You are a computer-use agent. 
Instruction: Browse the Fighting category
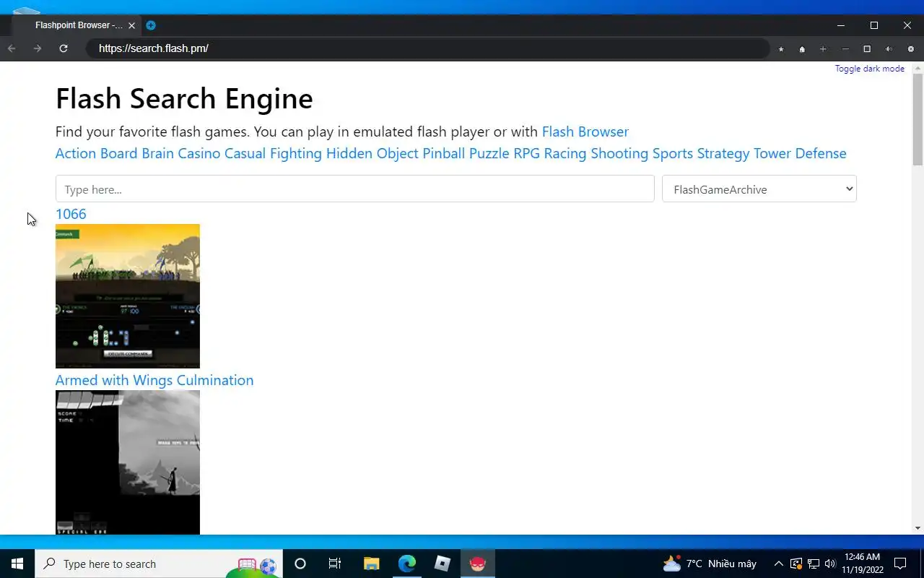click(296, 153)
